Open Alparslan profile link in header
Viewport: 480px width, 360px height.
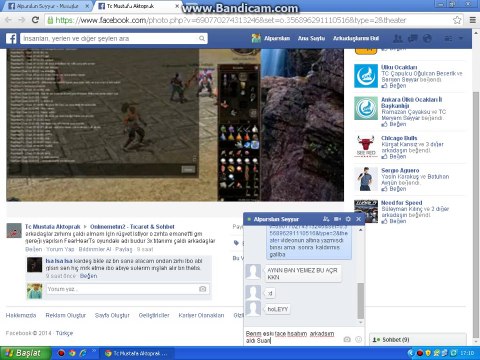coord(277,39)
